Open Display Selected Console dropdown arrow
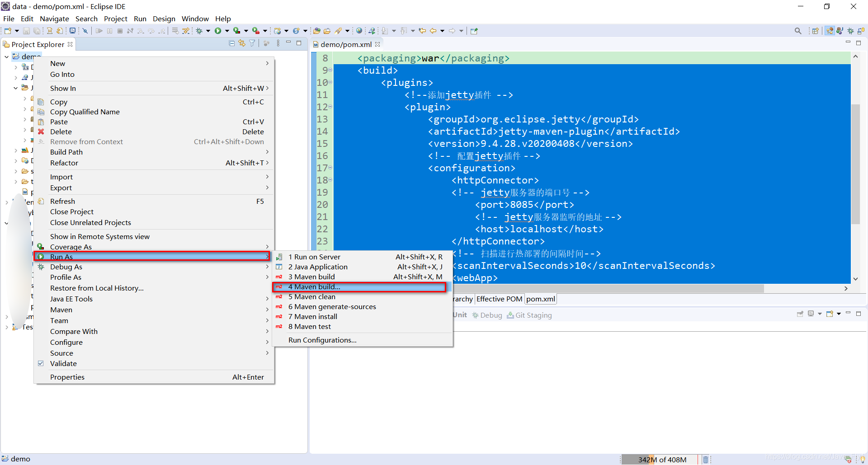Image resolution: width=868 pixels, height=465 pixels. point(820,314)
